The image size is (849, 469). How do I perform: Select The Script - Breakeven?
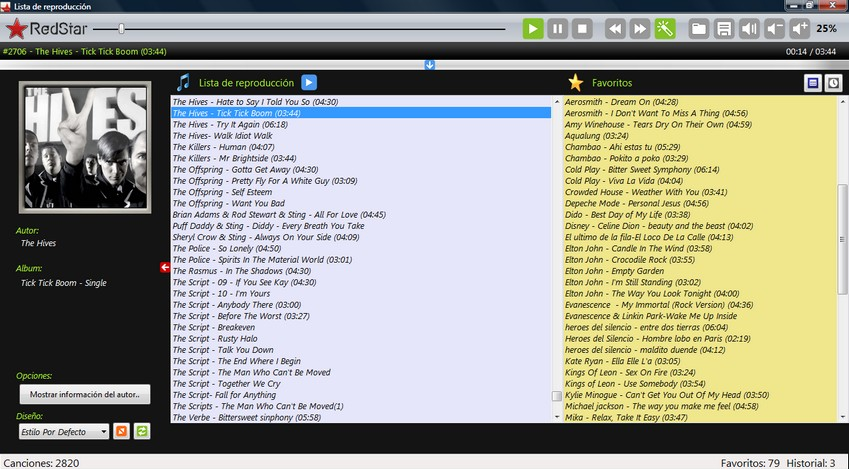(361, 327)
